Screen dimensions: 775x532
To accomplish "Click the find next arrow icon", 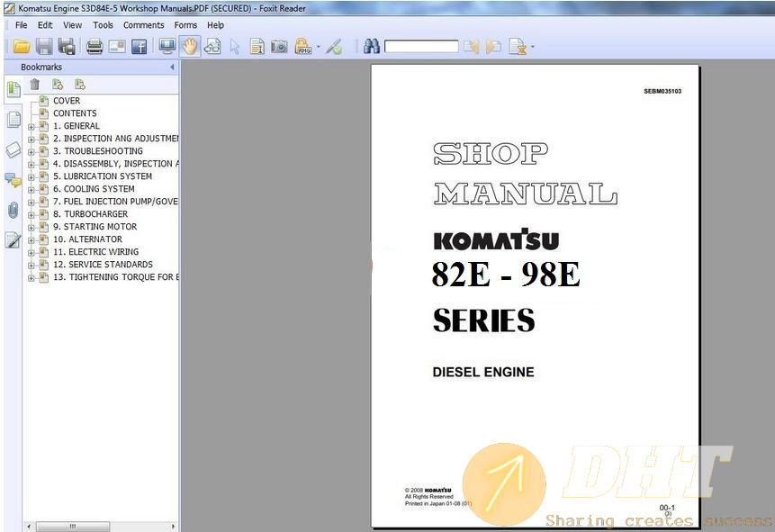I will tap(493, 47).
